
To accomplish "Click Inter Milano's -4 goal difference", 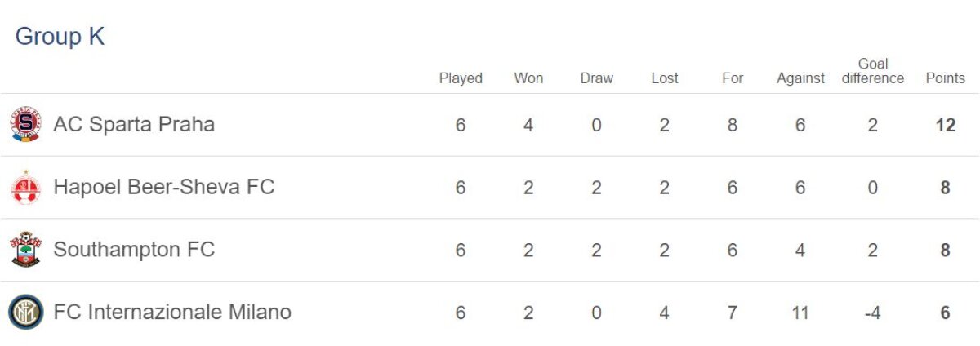I will tap(872, 313).
